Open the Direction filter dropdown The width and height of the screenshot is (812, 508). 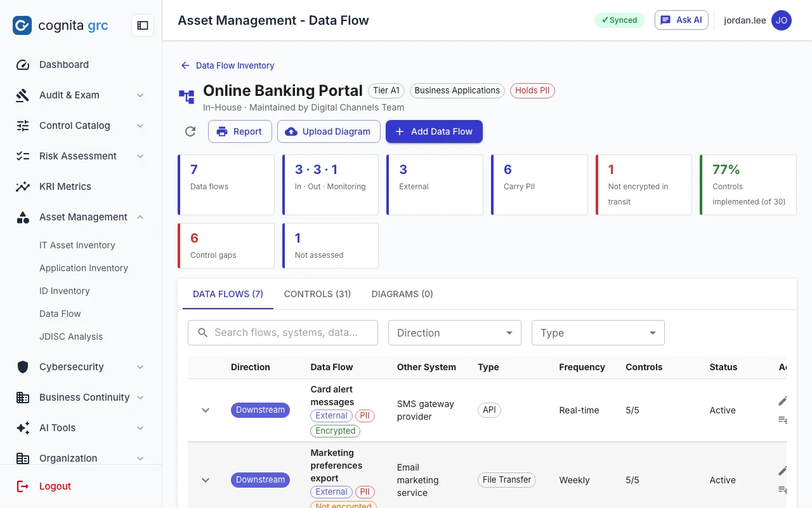[455, 333]
